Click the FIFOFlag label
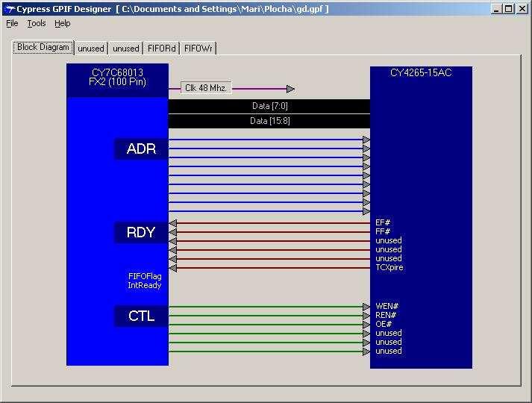This screenshot has width=532, height=403. [x=145, y=276]
